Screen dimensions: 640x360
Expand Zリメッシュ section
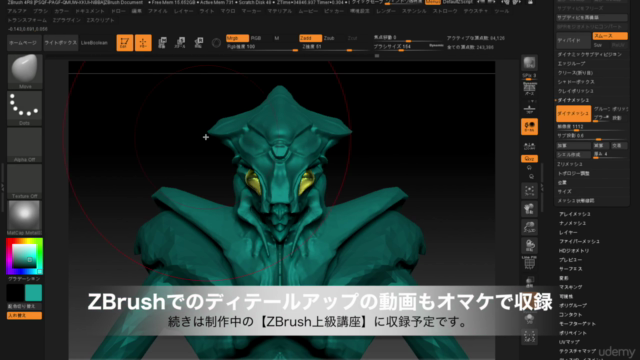pyautogui.click(x=570, y=164)
